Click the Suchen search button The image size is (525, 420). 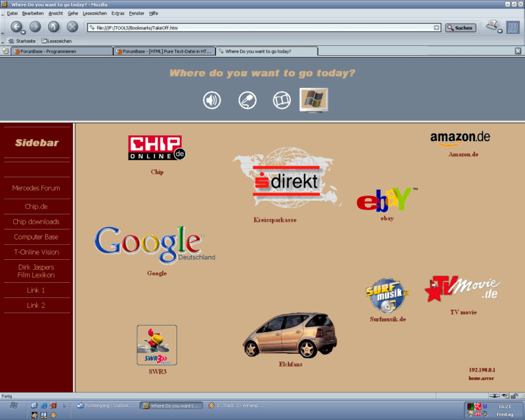point(461,28)
